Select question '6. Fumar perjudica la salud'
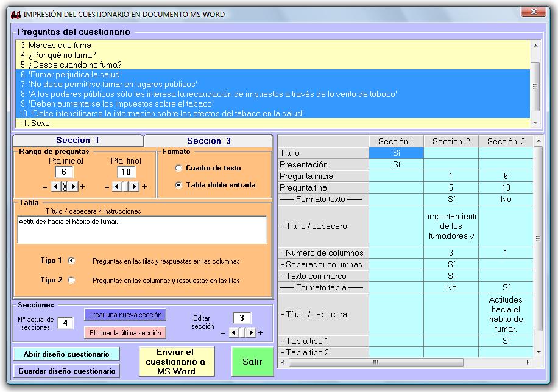The image size is (558, 392). click(272, 74)
